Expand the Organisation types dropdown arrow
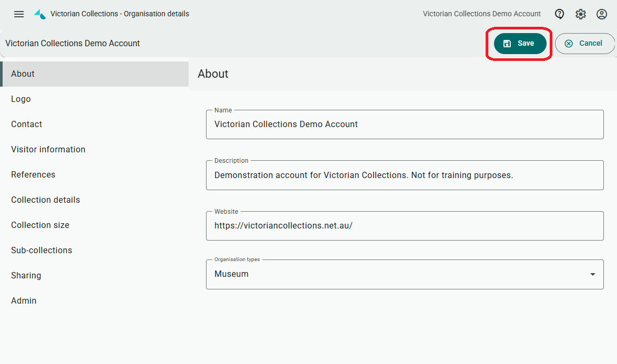This screenshot has width=617, height=364. 593,274
